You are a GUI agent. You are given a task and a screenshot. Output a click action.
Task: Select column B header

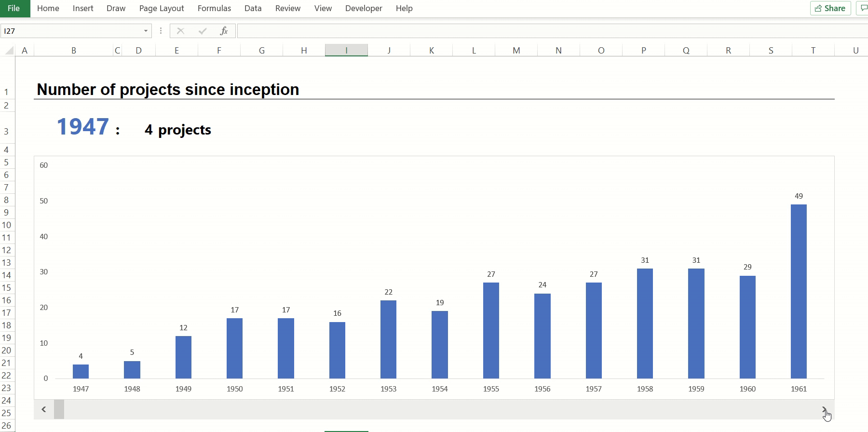click(x=74, y=50)
